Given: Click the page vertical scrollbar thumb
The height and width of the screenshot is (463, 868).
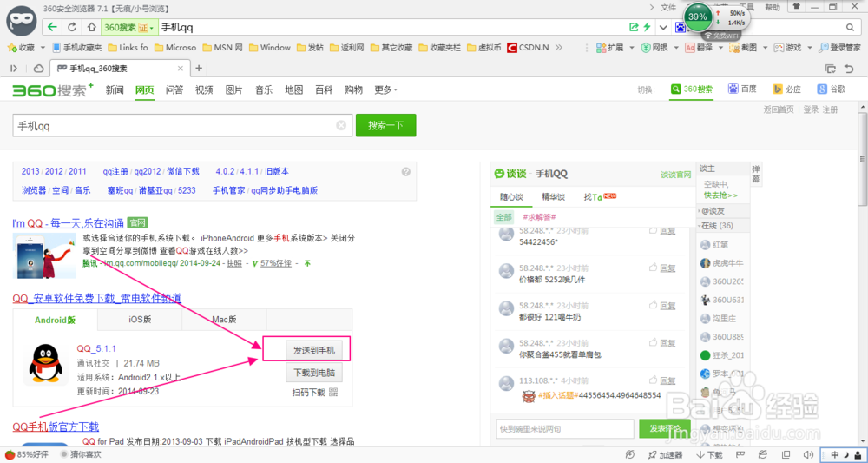Looking at the screenshot, I should (x=862, y=159).
